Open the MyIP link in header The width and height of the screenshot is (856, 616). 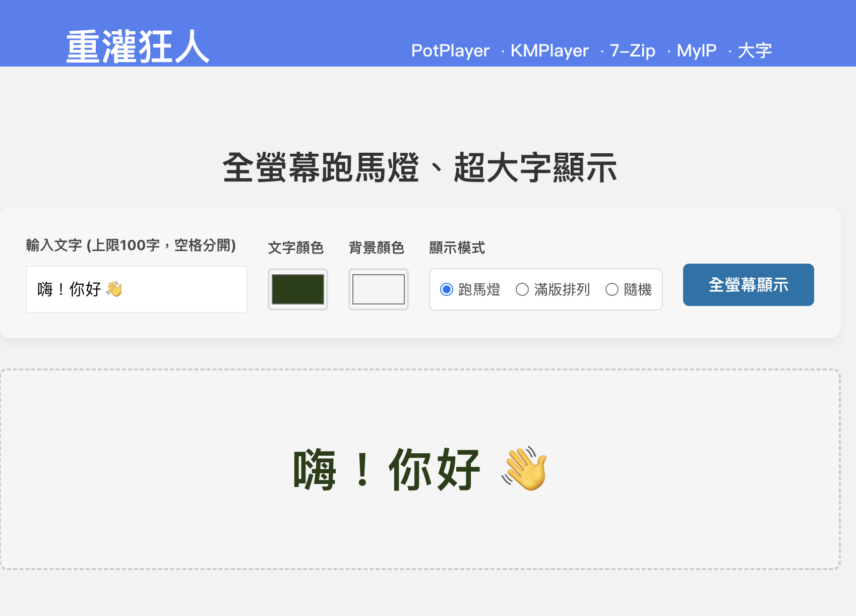[696, 50]
